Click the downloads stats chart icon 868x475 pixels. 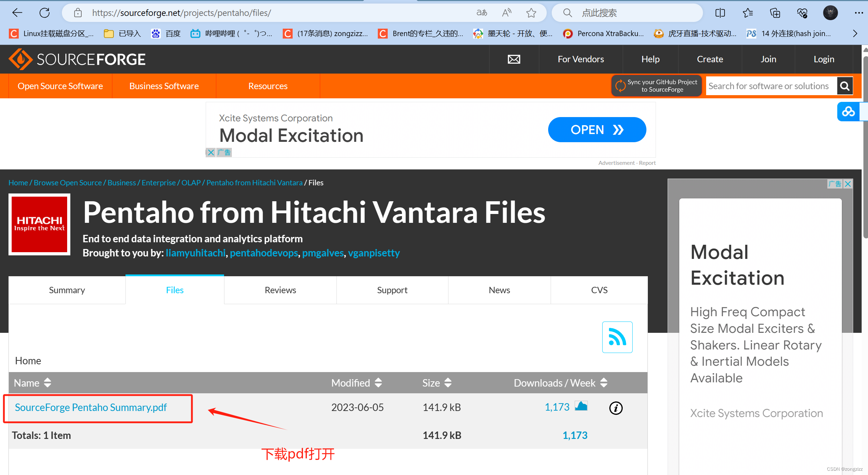pos(581,406)
